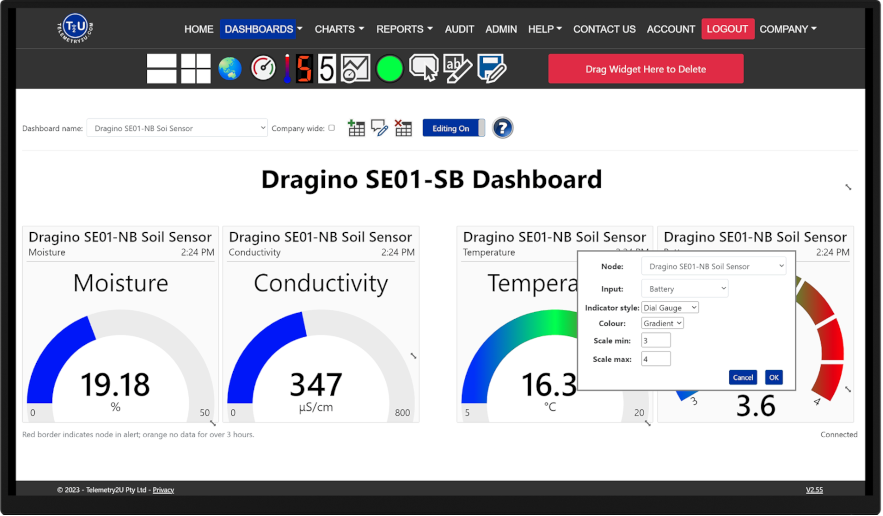Click resize handle of dashboard title

click(x=848, y=187)
